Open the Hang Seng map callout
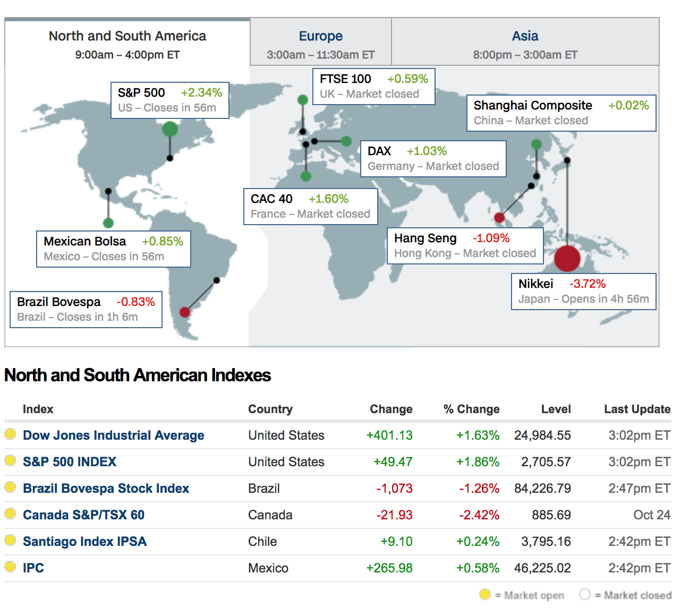 tap(465, 246)
